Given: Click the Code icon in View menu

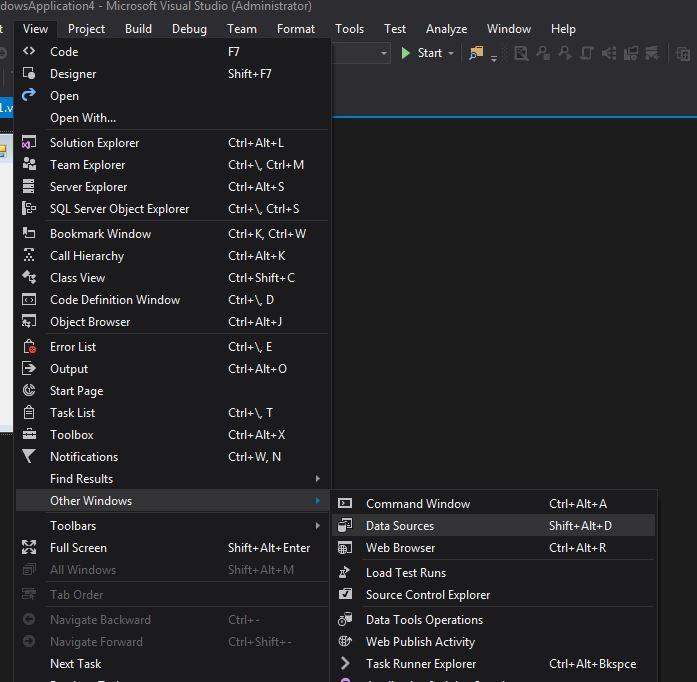Looking at the screenshot, I should [x=29, y=51].
